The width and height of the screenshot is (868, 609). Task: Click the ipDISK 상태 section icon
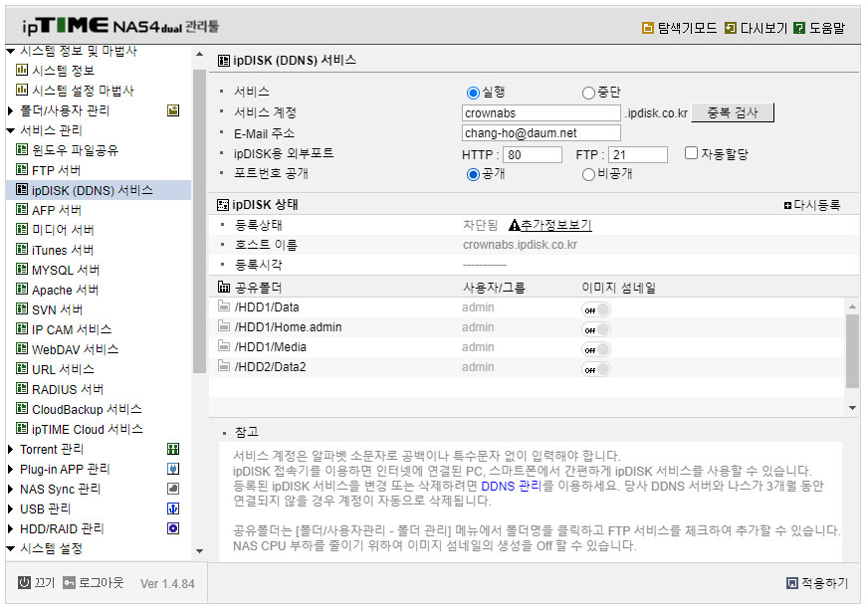223,205
